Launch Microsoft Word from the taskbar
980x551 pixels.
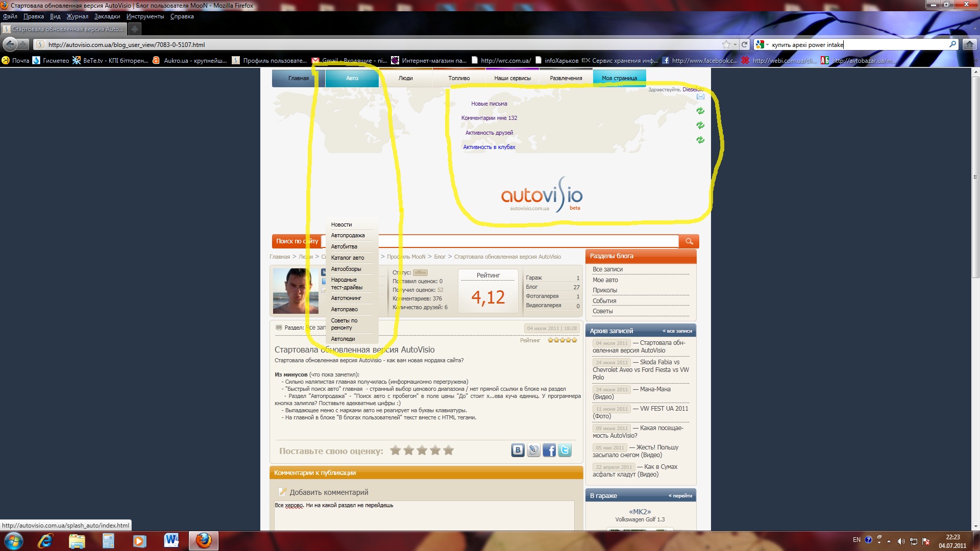point(171,540)
